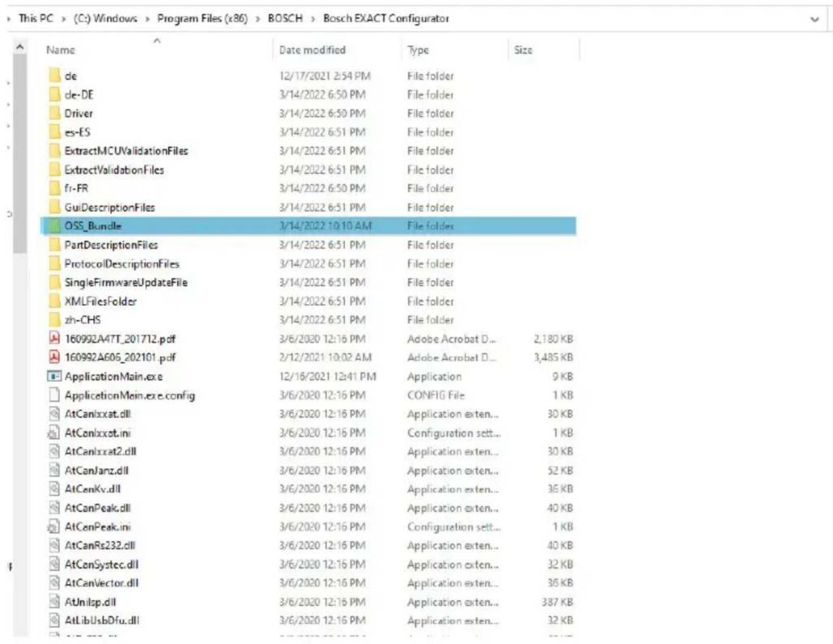The image size is (833, 644).
Task: Click the ExtractMCUValidationFiles folder icon
Action: point(55,151)
